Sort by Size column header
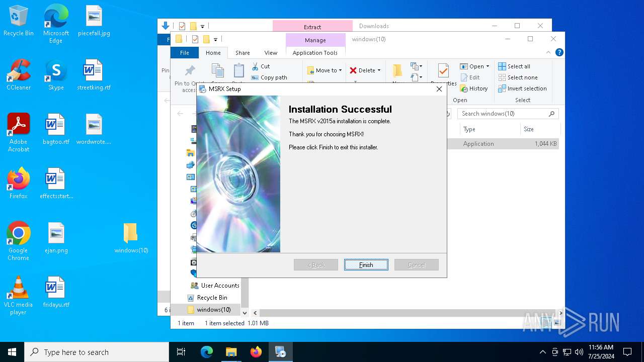Viewport: 644px width, 362px height. (x=540, y=129)
